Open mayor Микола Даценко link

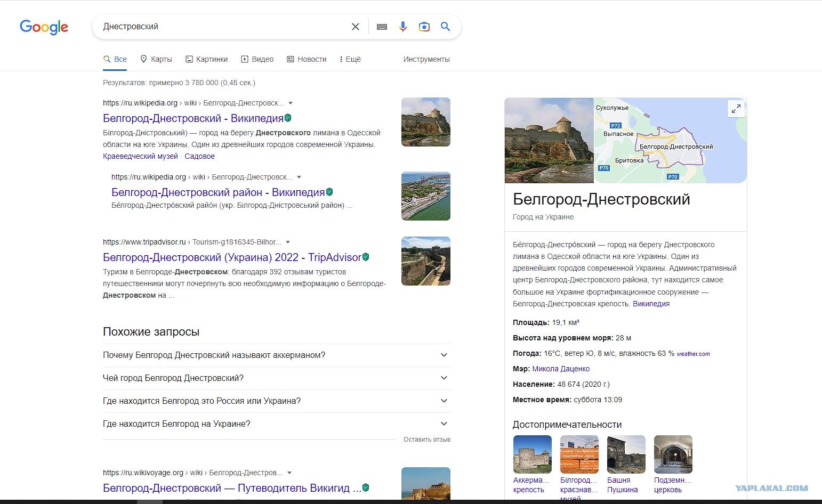[561, 369]
